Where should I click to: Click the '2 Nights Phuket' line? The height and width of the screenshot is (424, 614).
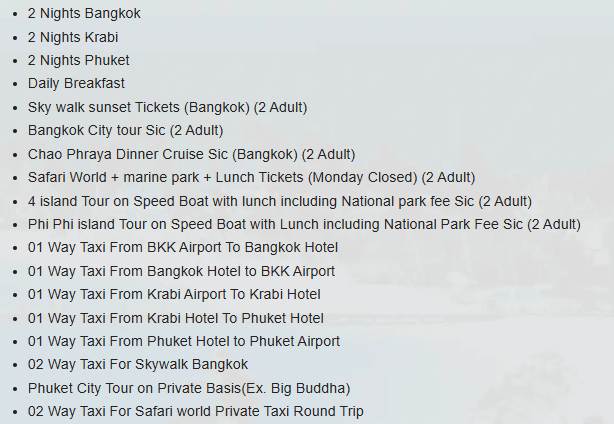(x=78, y=60)
